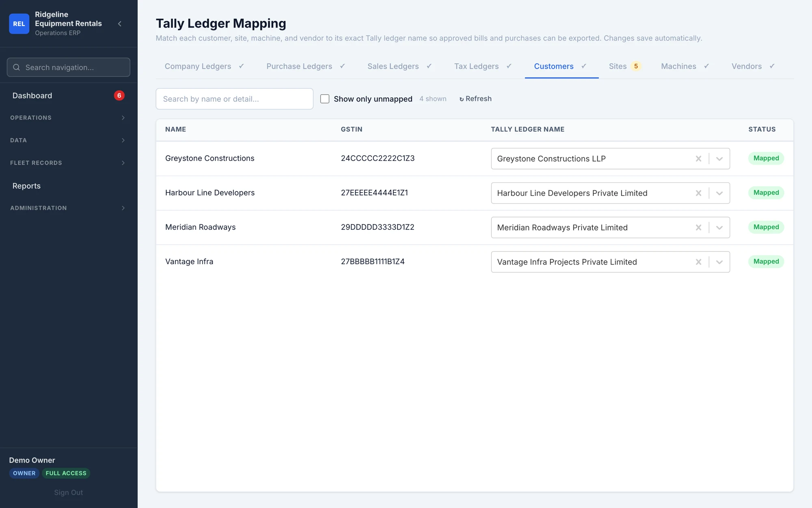Click the Greystone Constructions customer name
This screenshot has width=812, height=508.
(x=209, y=158)
